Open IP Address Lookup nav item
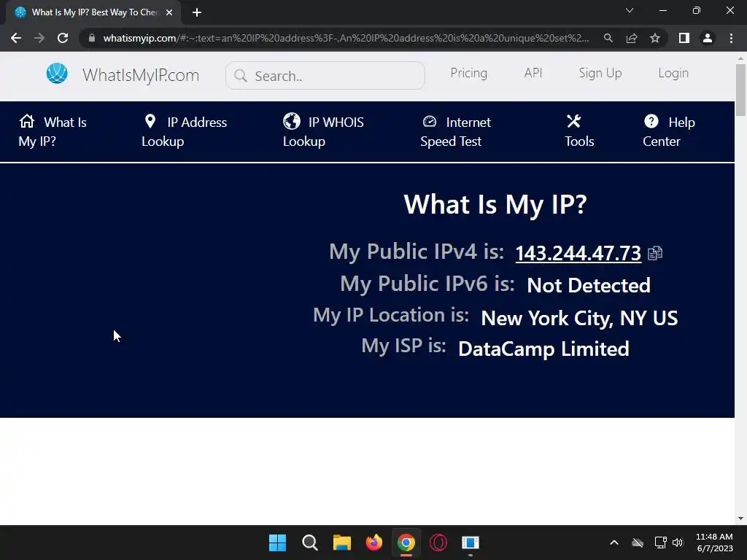The height and width of the screenshot is (560, 747). pyautogui.click(x=184, y=131)
